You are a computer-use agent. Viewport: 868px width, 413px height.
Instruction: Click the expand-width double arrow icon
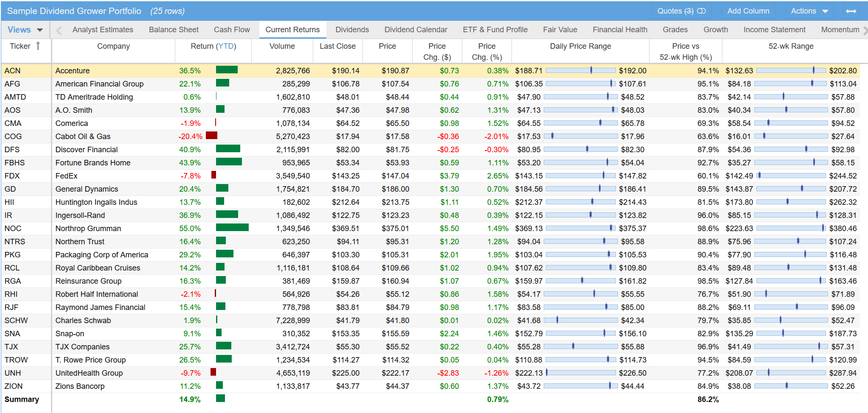click(851, 11)
